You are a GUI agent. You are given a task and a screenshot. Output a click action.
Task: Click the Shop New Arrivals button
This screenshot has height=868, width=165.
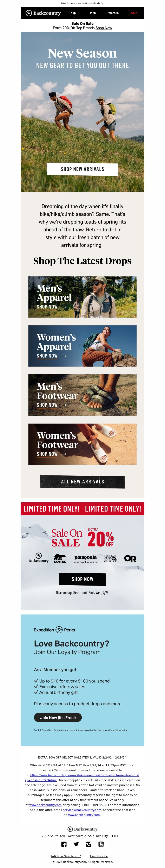pos(82,169)
